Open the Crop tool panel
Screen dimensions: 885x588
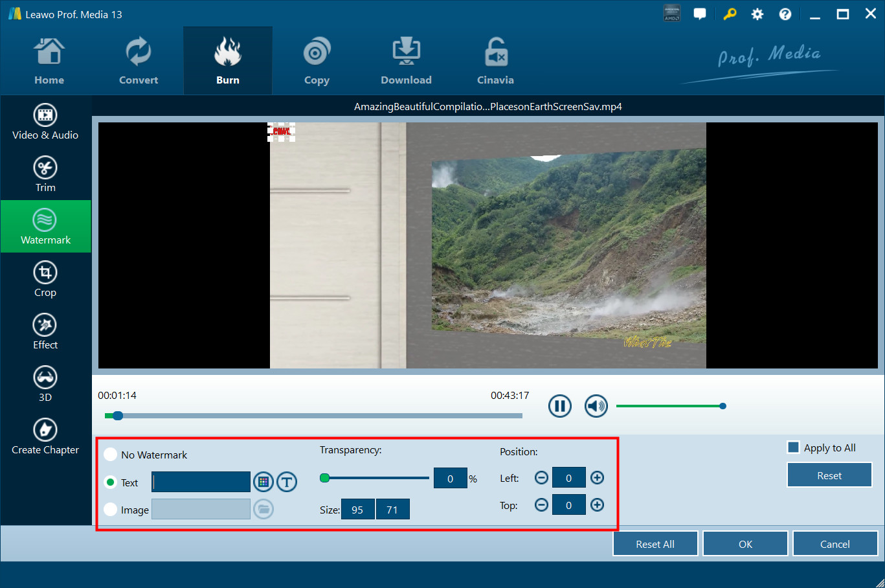coord(45,279)
